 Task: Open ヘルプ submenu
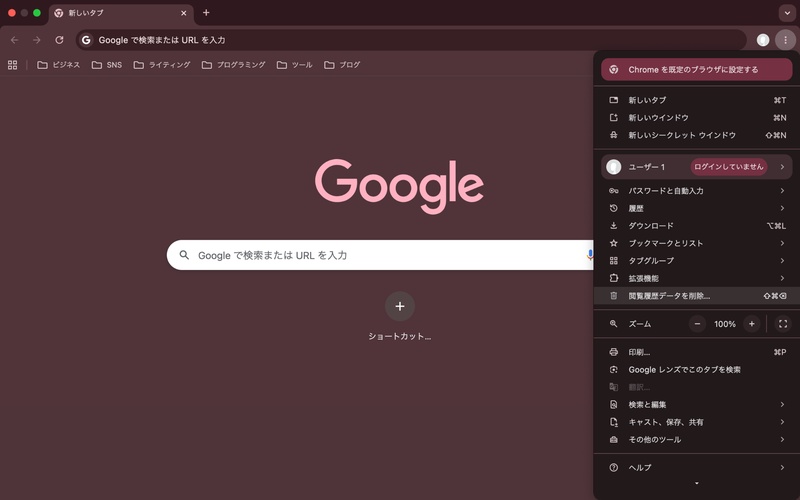point(696,467)
